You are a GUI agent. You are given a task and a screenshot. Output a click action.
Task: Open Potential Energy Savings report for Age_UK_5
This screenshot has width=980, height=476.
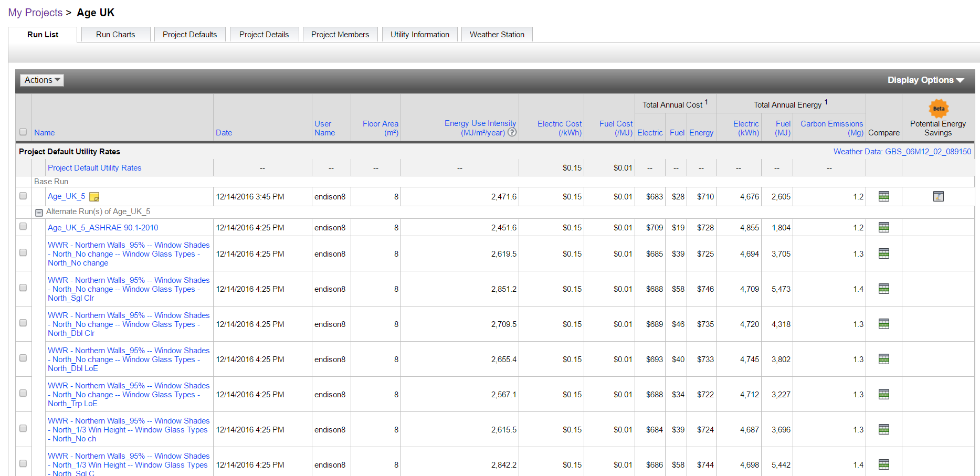tap(938, 196)
